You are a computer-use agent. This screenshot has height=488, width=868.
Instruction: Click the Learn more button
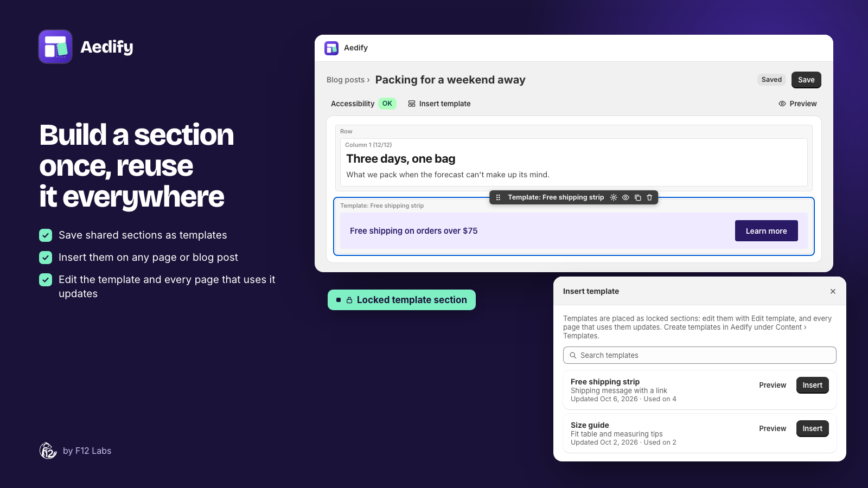coord(766,231)
